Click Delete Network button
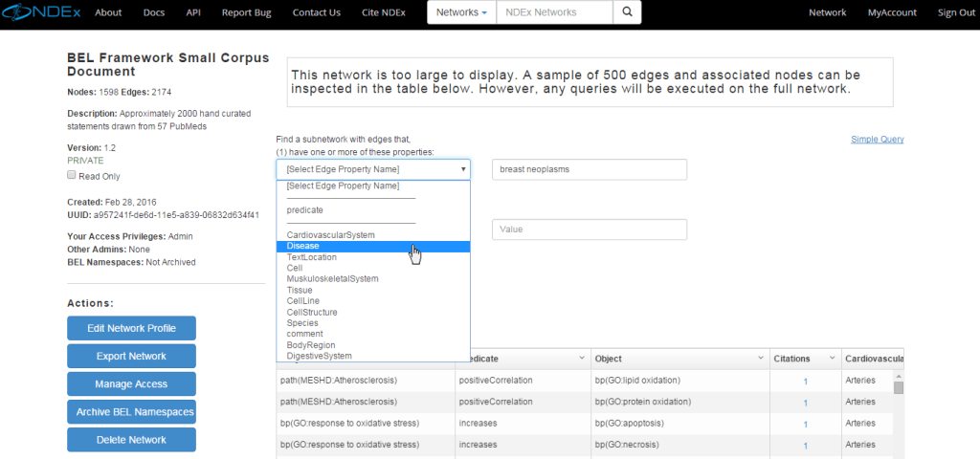Image resolution: width=980 pixels, height=459 pixels. (x=131, y=440)
